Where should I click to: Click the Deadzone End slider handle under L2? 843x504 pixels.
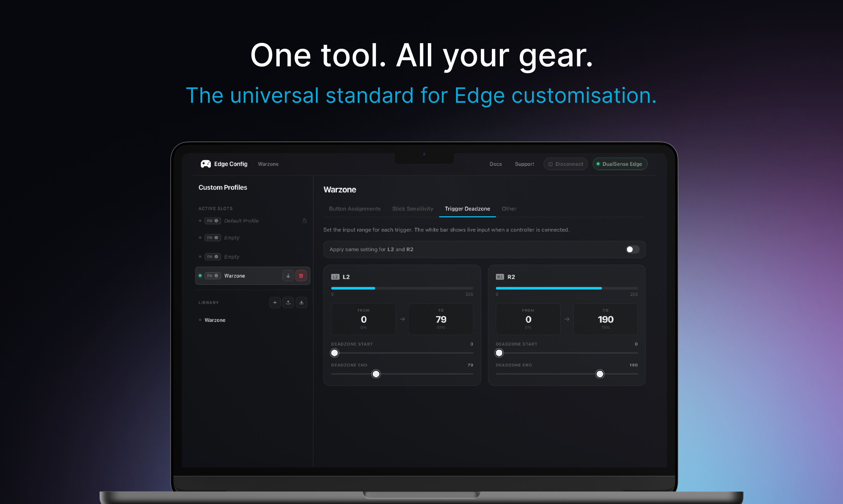(376, 374)
